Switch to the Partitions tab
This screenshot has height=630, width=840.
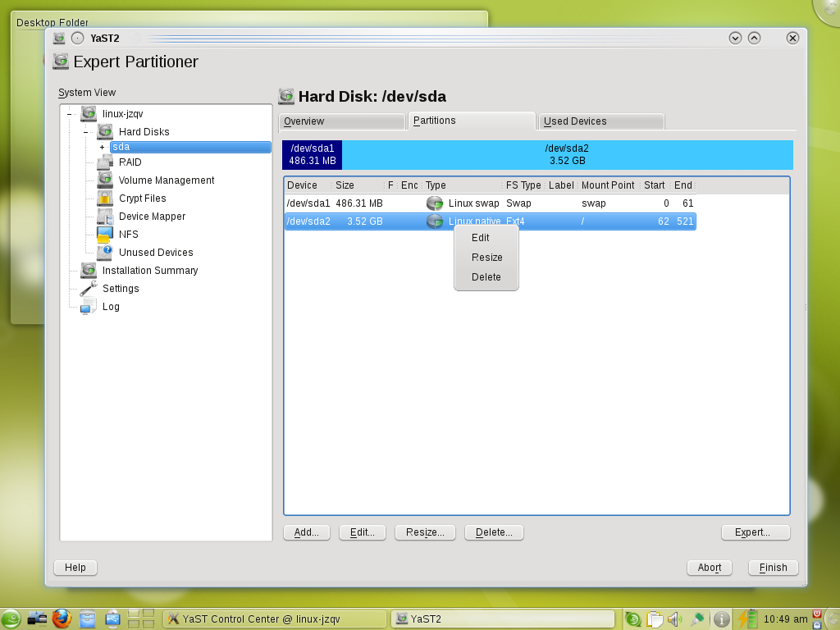pos(472,121)
